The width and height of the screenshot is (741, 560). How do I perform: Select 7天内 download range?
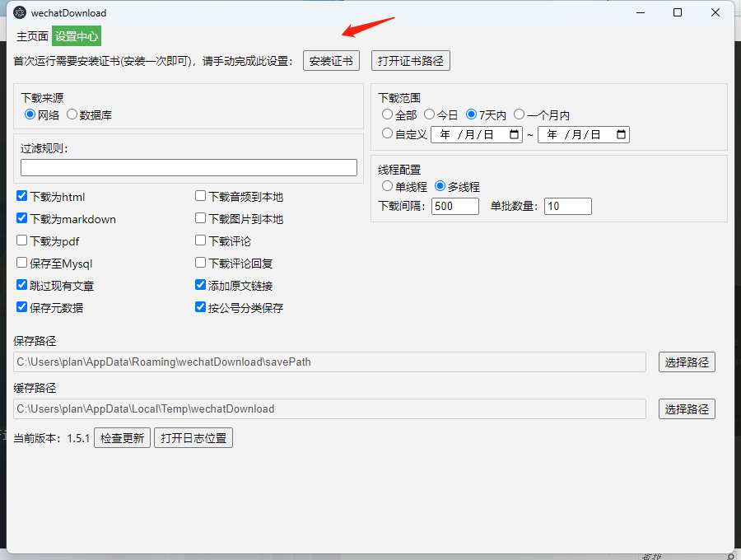tap(471, 114)
